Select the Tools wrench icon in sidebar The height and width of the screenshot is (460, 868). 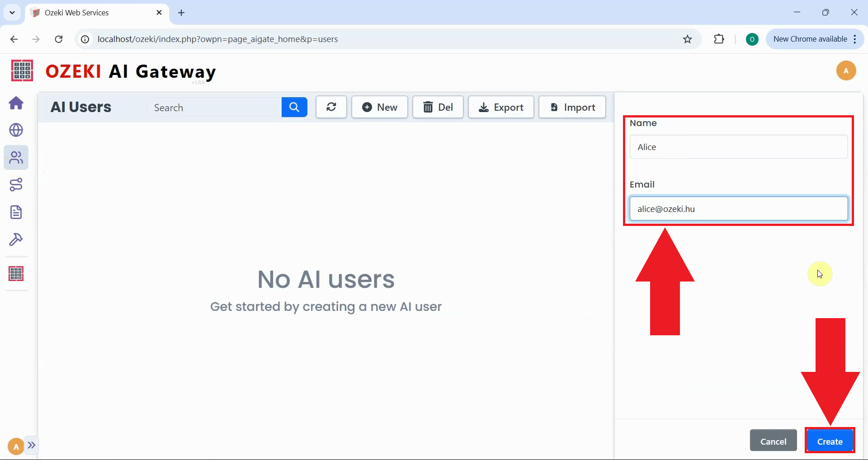click(16, 239)
